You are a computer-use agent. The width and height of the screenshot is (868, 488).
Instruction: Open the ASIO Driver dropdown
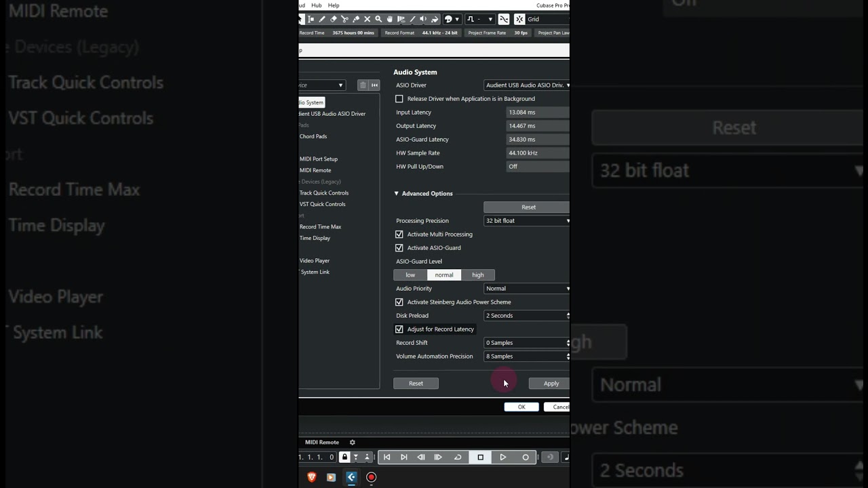coord(527,85)
